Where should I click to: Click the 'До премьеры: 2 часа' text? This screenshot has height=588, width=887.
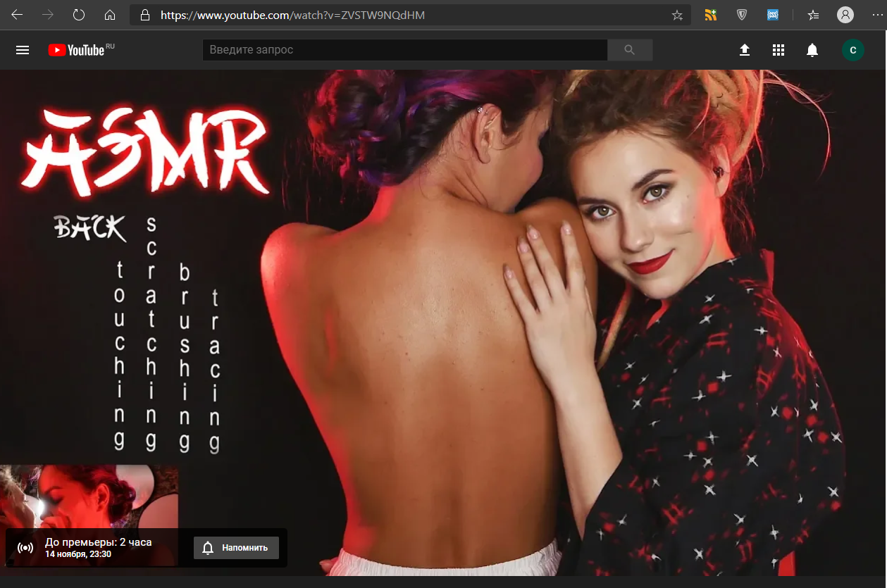(x=99, y=542)
